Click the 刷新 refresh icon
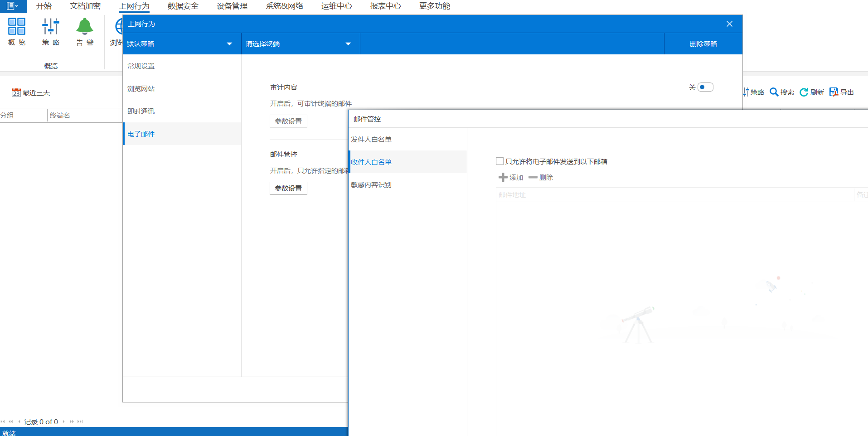Screen dimensions: 868x436 804,92
